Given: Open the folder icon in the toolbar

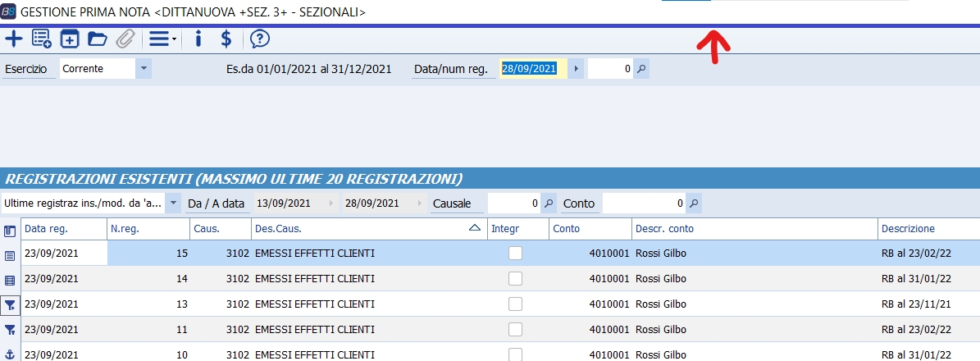Looking at the screenshot, I should click(x=98, y=39).
